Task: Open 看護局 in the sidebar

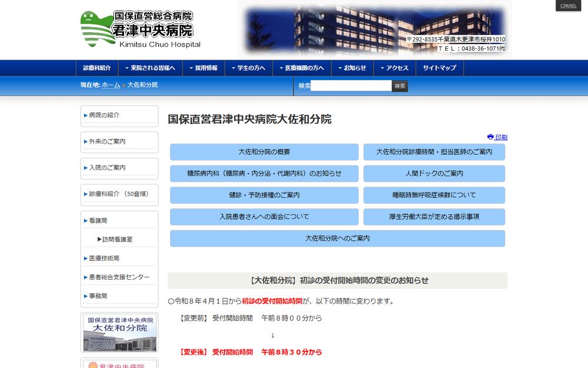Action: [x=119, y=220]
